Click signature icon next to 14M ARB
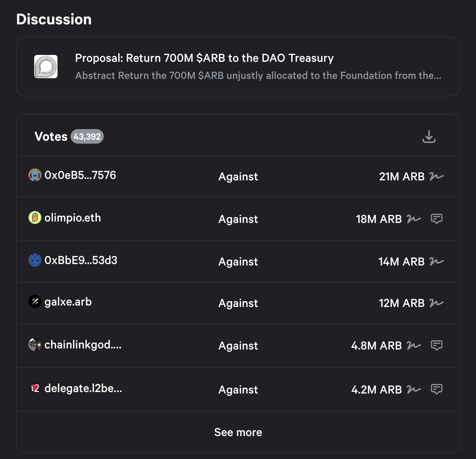476x459 pixels. click(x=436, y=262)
